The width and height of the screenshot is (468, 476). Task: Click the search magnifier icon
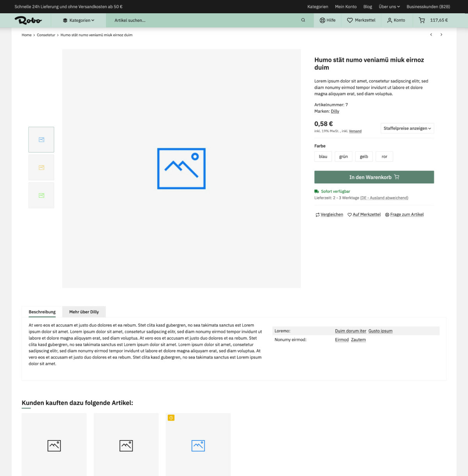click(303, 20)
